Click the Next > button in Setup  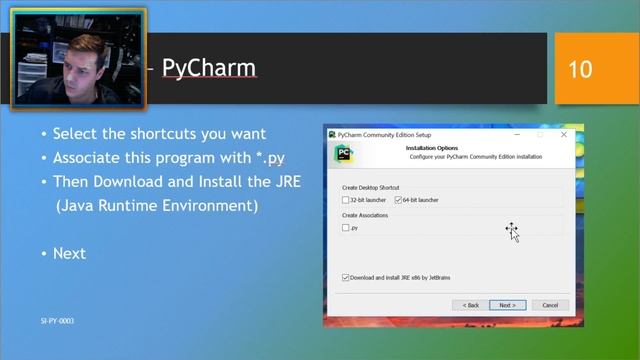coord(508,305)
